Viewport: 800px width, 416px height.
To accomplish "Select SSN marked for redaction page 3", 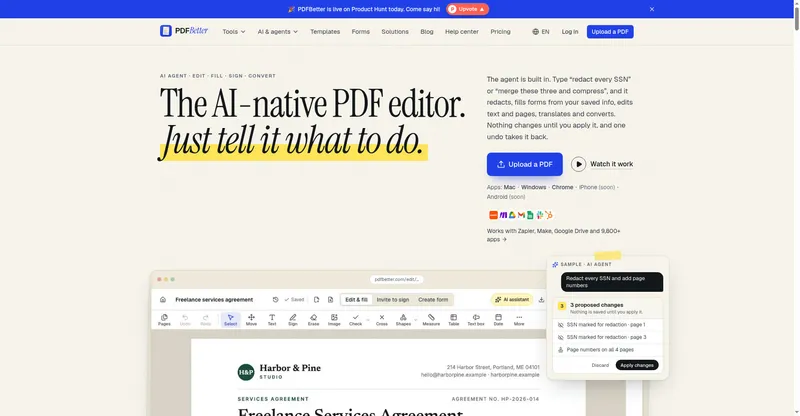I will click(x=608, y=337).
